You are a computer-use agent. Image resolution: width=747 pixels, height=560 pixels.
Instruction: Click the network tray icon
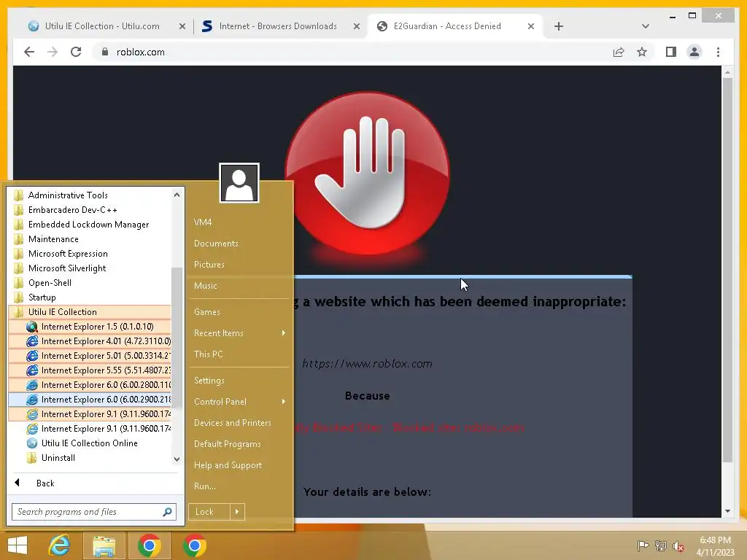[661, 546]
